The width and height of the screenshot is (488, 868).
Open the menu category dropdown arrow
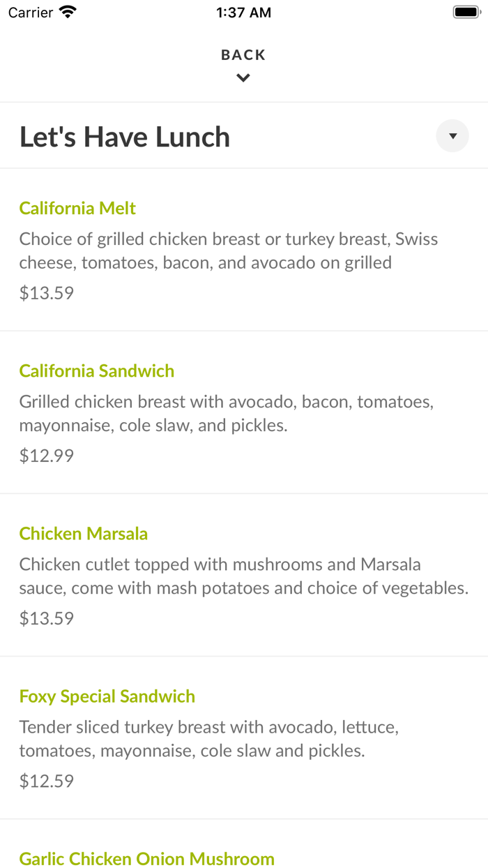tap(452, 136)
